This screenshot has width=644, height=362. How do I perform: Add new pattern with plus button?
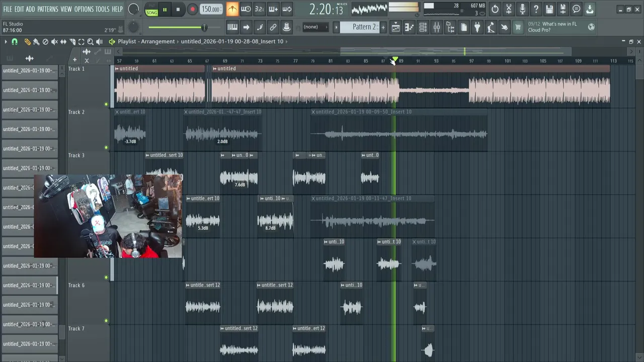tap(383, 27)
